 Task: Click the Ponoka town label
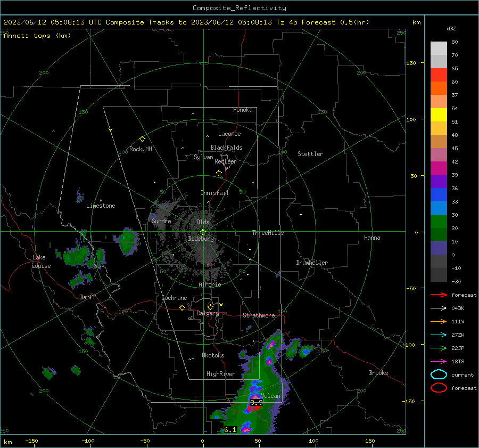[x=243, y=110]
